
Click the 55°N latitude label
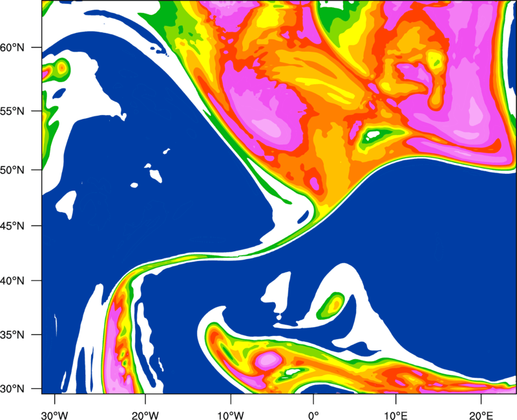pyautogui.click(x=12, y=111)
